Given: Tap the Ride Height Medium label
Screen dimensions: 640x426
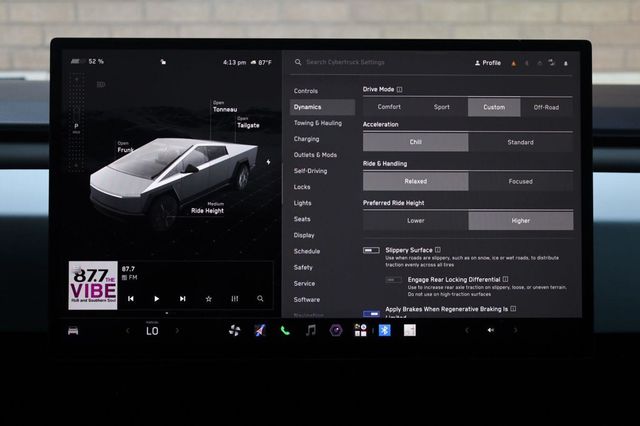Looking at the screenshot, I should coord(207,208).
